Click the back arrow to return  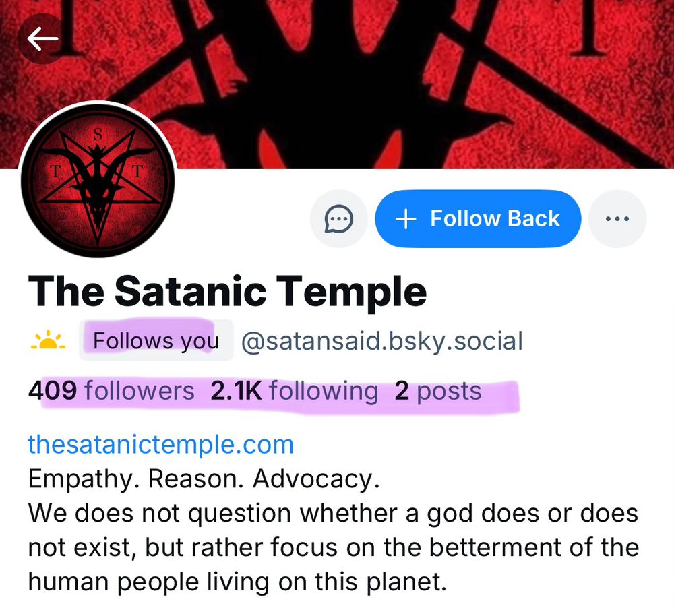40,38
